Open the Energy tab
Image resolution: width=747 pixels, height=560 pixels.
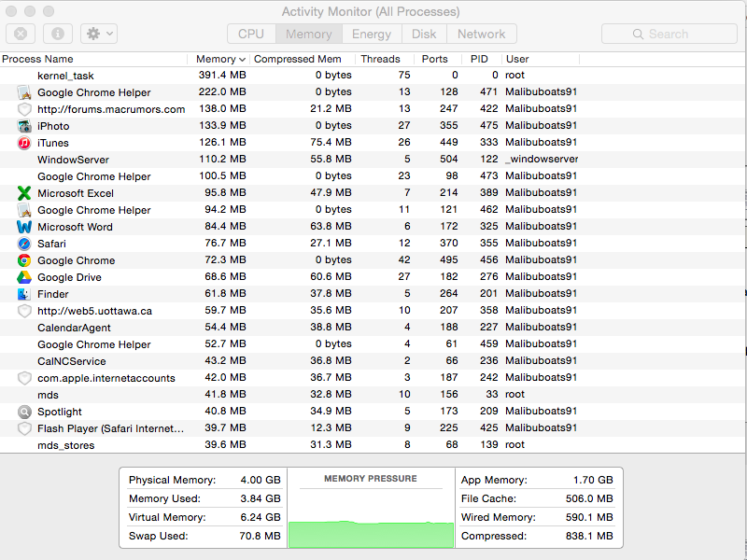(372, 34)
